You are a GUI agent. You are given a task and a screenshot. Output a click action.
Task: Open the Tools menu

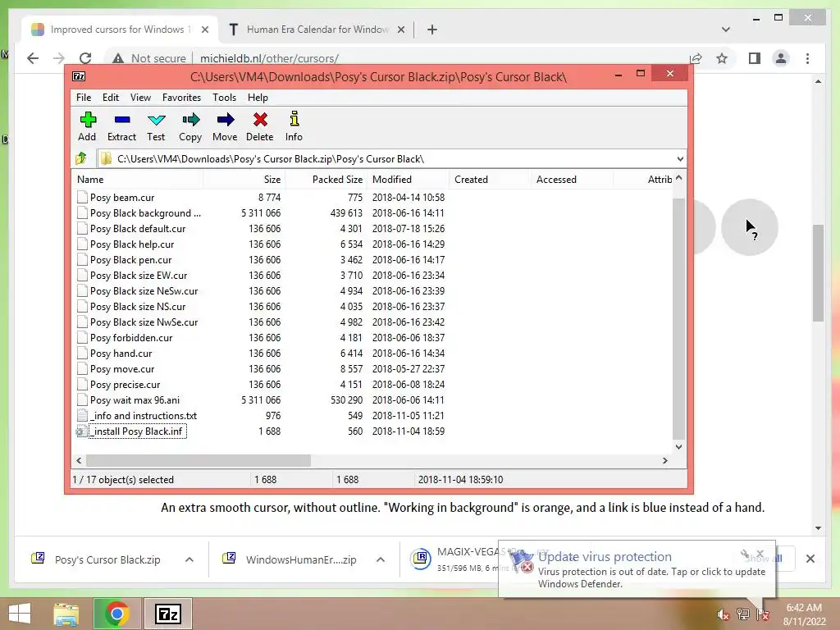(224, 98)
